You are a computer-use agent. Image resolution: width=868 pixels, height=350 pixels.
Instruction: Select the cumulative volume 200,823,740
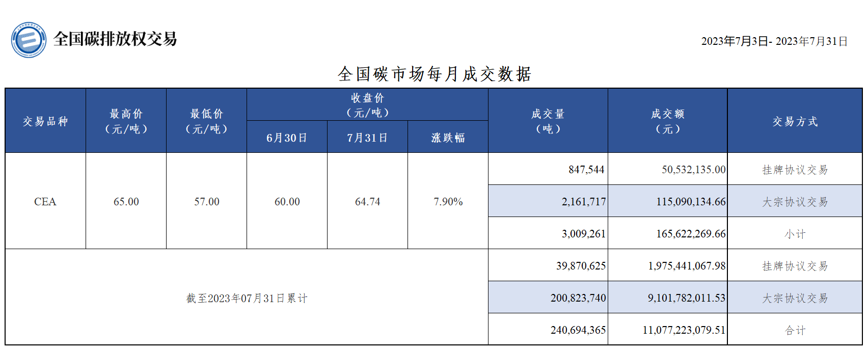[x=578, y=298]
